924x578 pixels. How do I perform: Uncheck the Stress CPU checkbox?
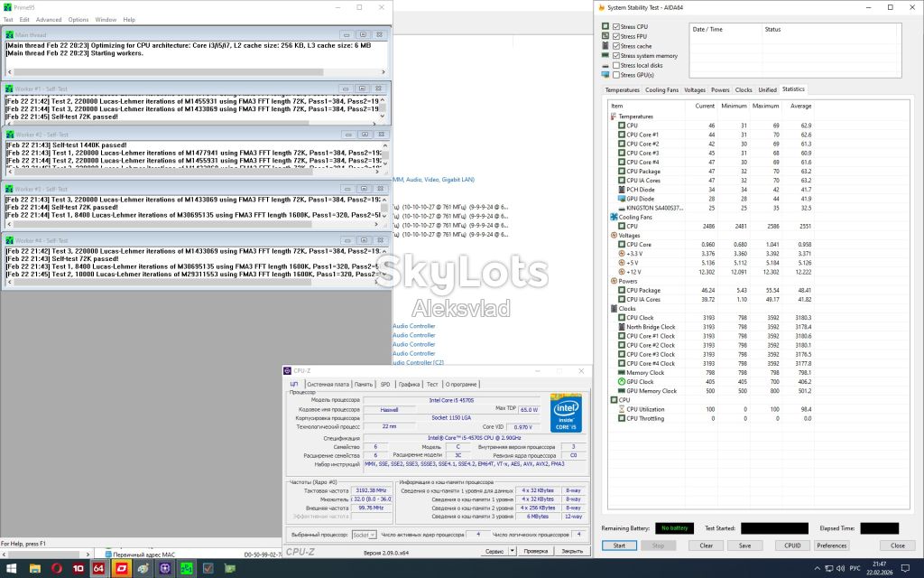[x=615, y=26]
